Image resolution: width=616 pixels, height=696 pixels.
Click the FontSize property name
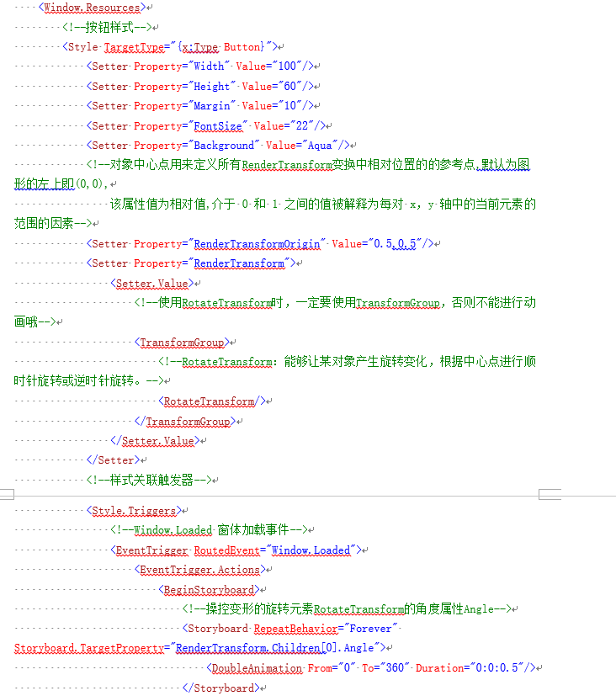point(218,126)
